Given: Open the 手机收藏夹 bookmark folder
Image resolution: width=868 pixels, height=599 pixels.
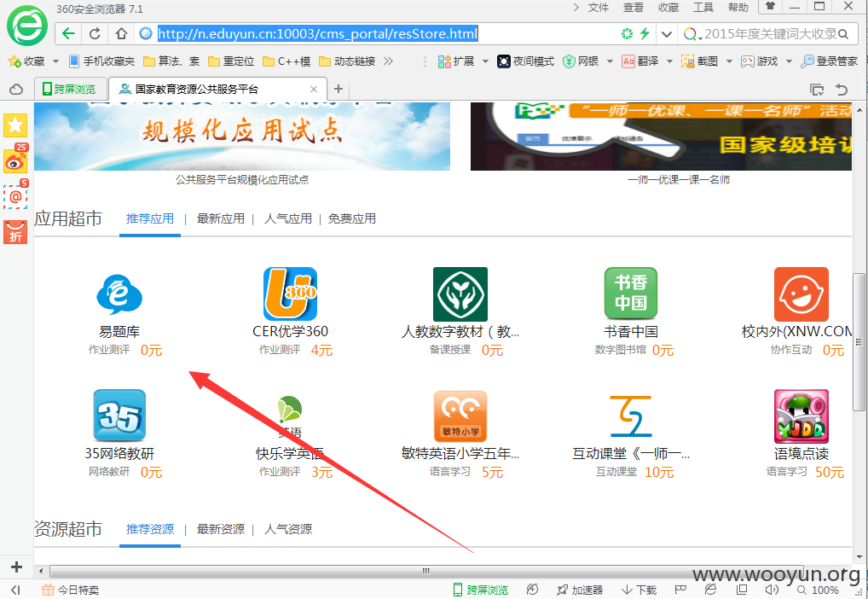Looking at the screenshot, I should [101, 61].
